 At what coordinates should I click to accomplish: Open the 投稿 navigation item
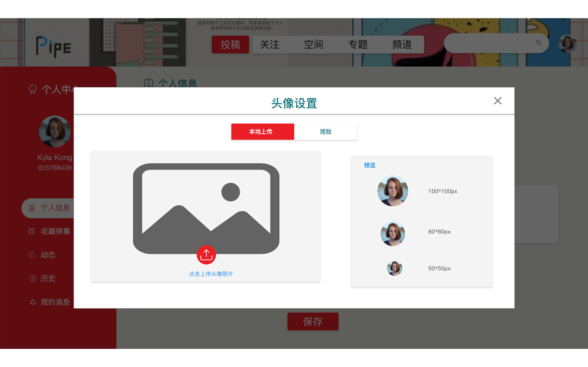point(230,45)
